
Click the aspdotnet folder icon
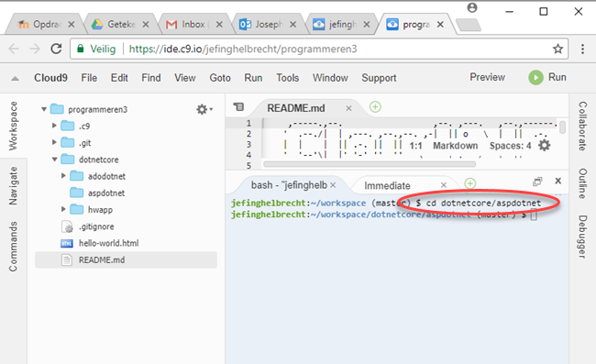(76, 193)
